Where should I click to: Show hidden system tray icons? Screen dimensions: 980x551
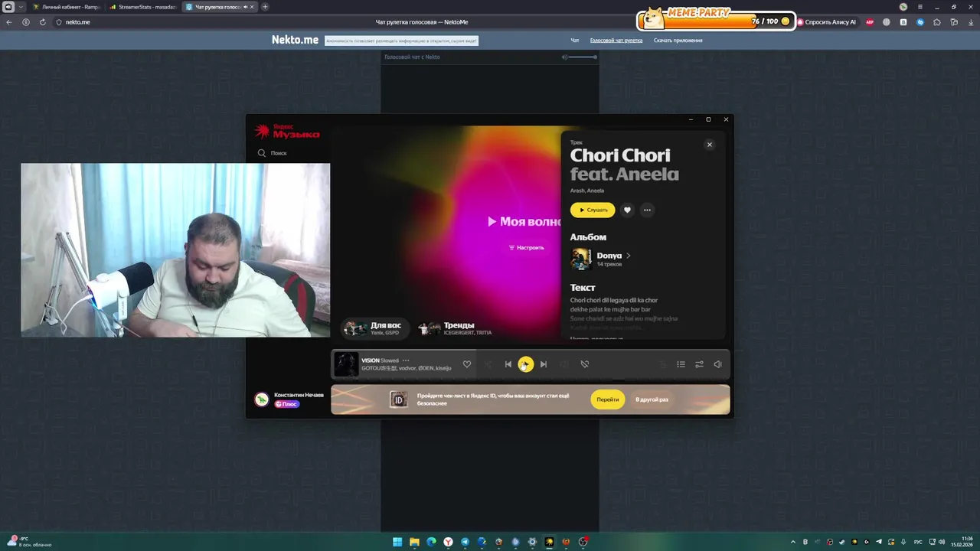(795, 542)
